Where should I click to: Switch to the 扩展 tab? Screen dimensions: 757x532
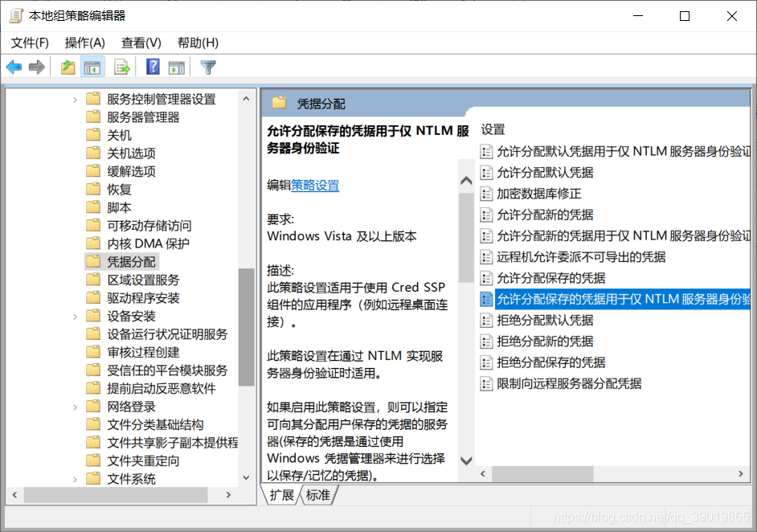281,495
